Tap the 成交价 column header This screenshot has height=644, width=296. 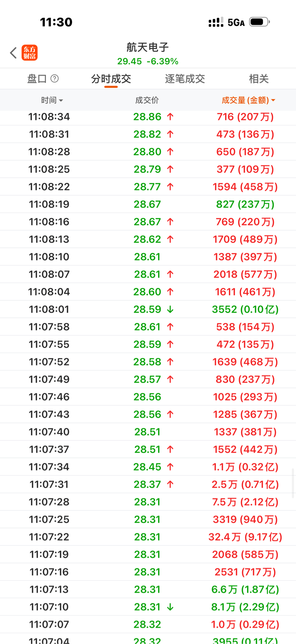(x=147, y=100)
